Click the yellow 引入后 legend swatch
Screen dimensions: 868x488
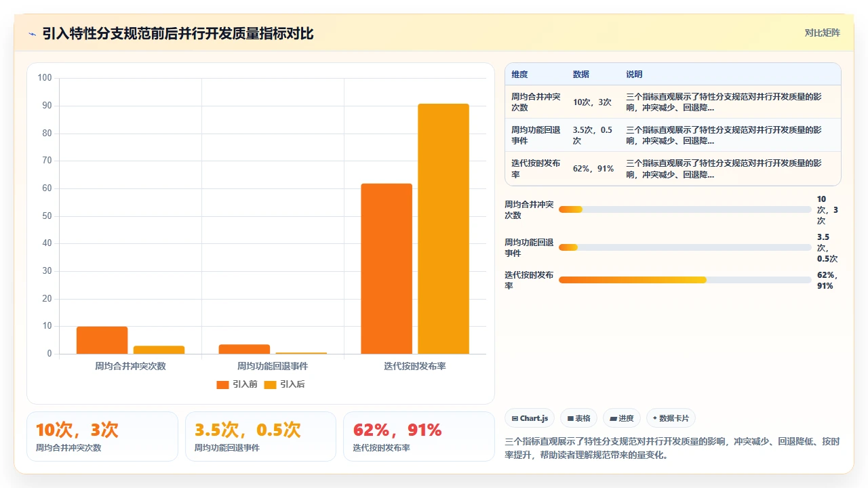270,385
